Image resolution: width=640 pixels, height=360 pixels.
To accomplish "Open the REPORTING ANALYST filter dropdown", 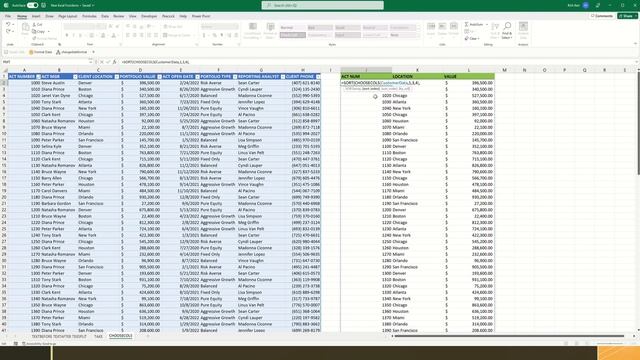I will pos(282,77).
